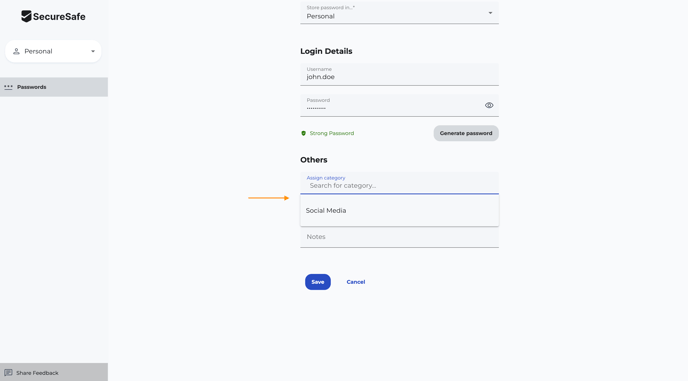
Task: Save the password entry
Action: (x=318, y=282)
